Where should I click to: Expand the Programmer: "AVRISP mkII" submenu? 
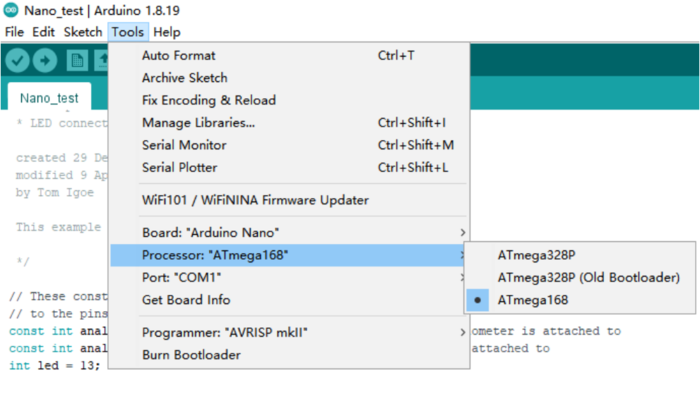(289, 332)
